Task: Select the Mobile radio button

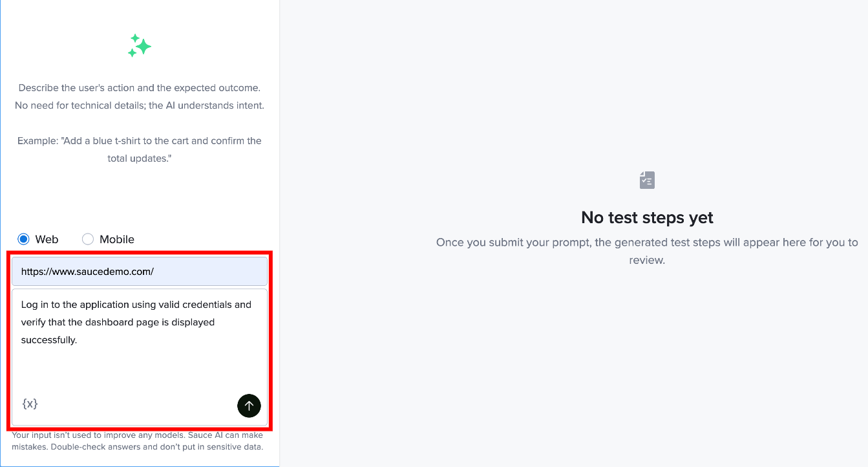Action: tap(88, 239)
